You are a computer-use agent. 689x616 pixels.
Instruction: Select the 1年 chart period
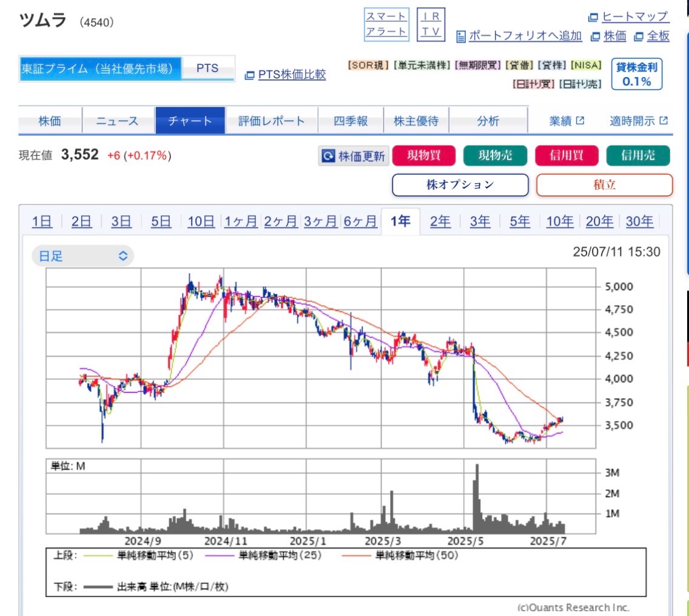[401, 221]
